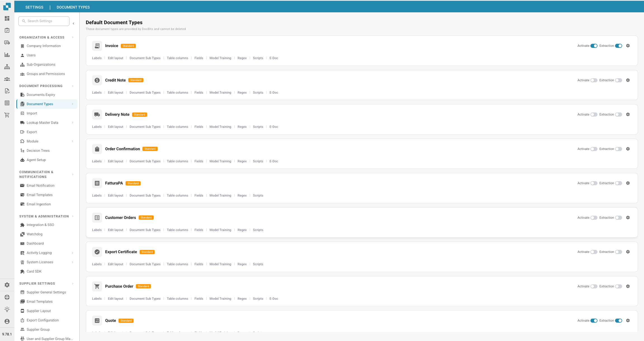Turn on Activate for Order Confirmation

tap(594, 149)
